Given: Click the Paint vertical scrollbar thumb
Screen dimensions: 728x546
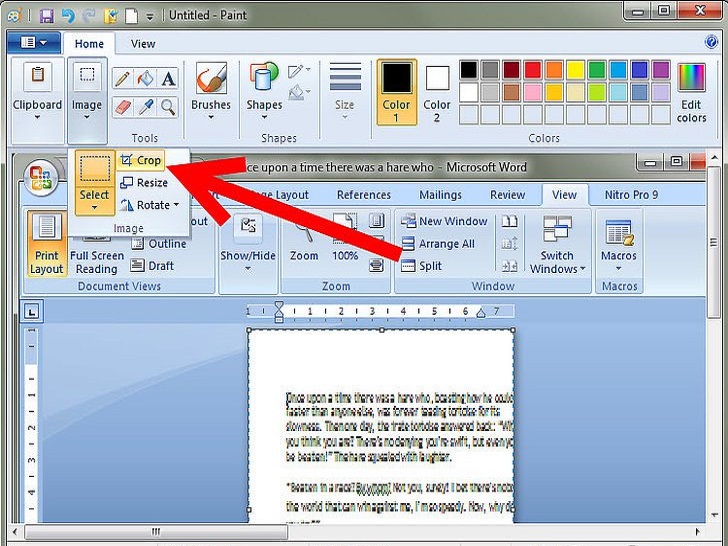Looking at the screenshot, I should click(x=714, y=242).
